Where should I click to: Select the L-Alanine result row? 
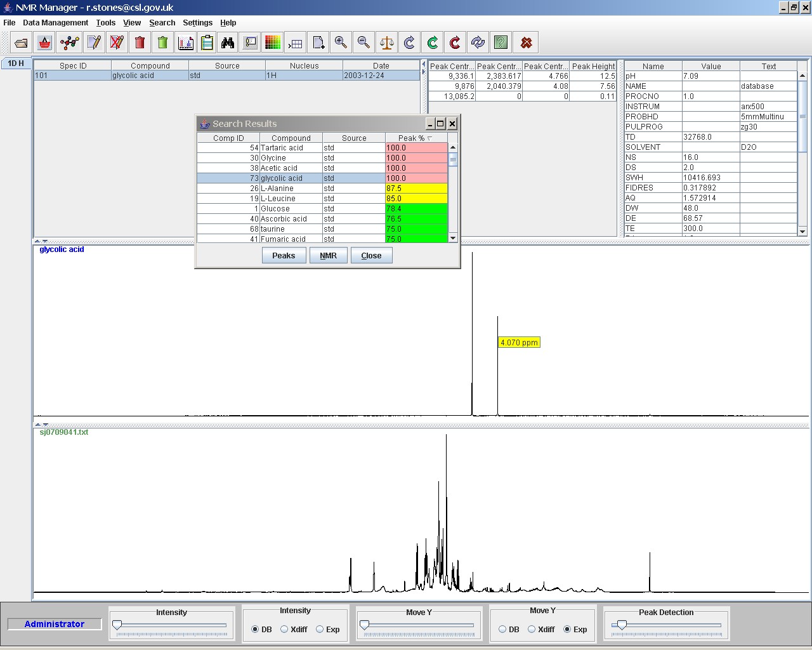pyautogui.click(x=322, y=189)
